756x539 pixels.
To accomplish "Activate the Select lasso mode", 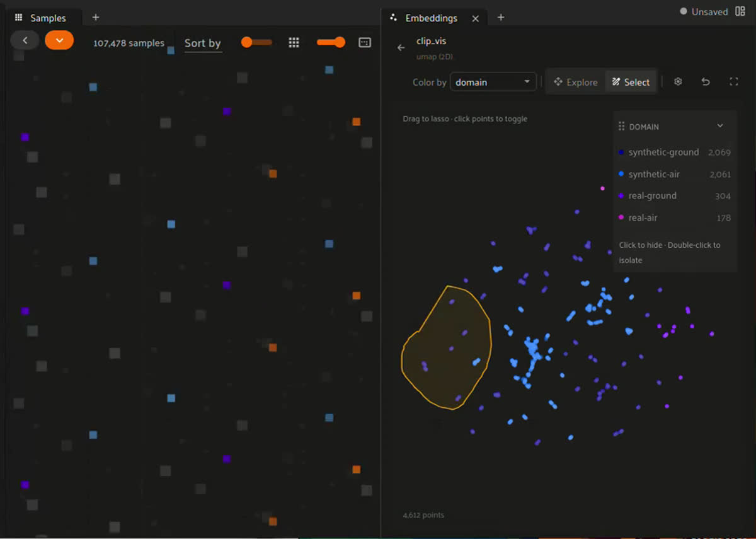I will [631, 82].
